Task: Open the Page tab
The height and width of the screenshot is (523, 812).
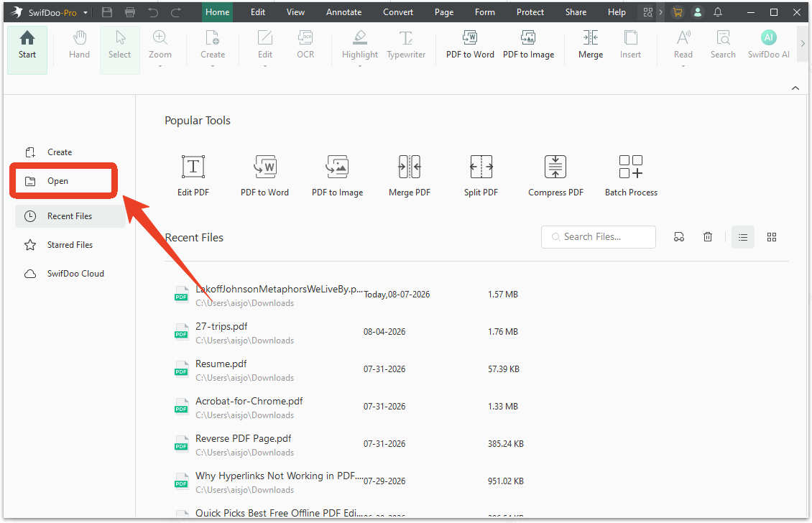Action: 444,12
